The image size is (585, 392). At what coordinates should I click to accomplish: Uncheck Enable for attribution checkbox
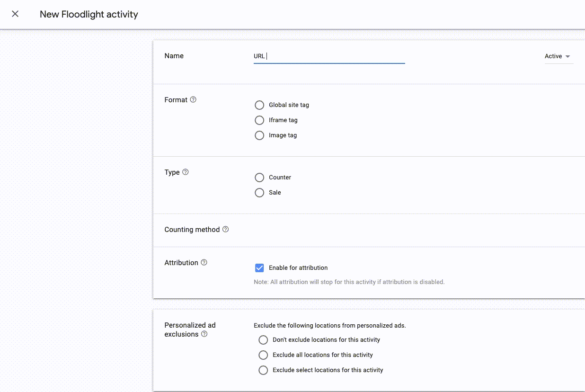click(x=259, y=268)
